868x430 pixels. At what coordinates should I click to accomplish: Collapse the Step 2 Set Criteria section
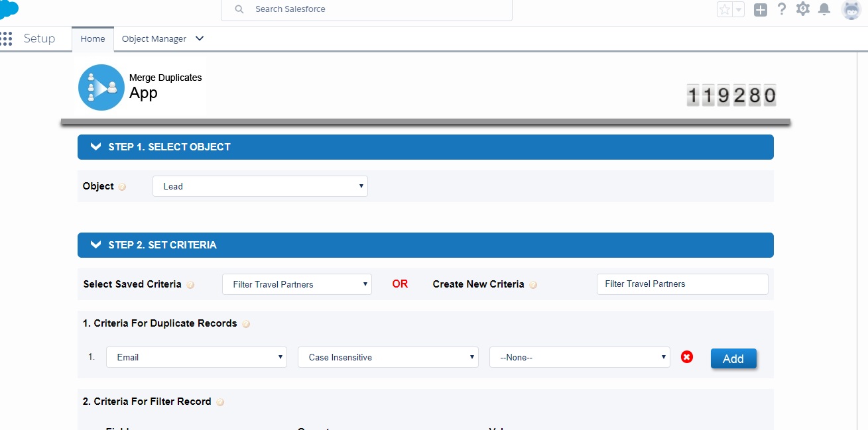[96, 245]
